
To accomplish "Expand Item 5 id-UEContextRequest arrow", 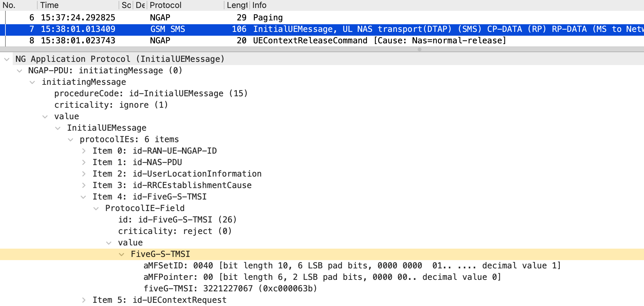I will 84,300.
